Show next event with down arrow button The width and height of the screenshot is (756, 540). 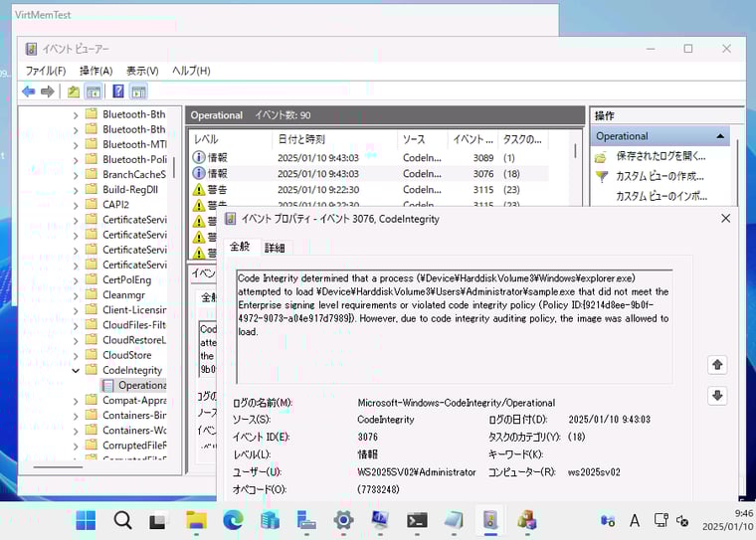717,396
